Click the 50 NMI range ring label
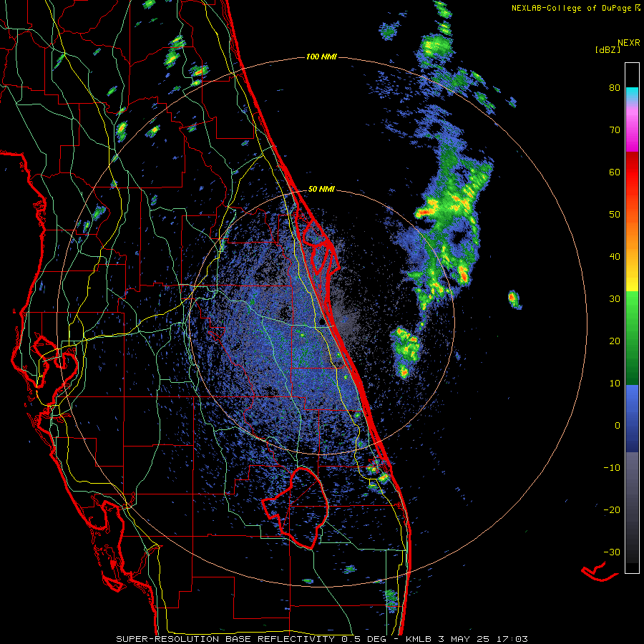Image resolution: width=644 pixels, height=644 pixels. point(321,190)
